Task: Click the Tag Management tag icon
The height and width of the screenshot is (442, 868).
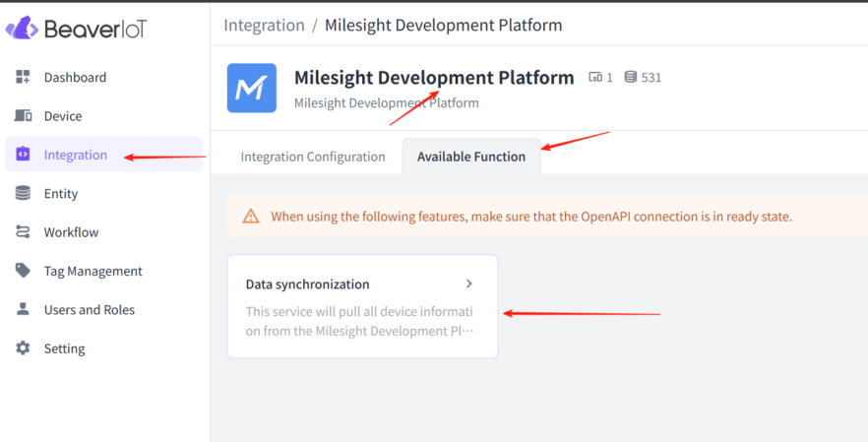Action: 23,271
